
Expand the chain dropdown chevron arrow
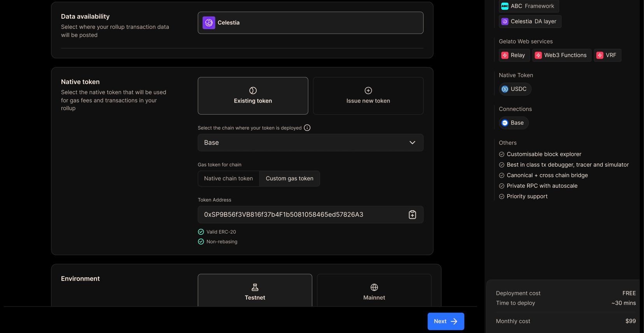click(x=413, y=143)
